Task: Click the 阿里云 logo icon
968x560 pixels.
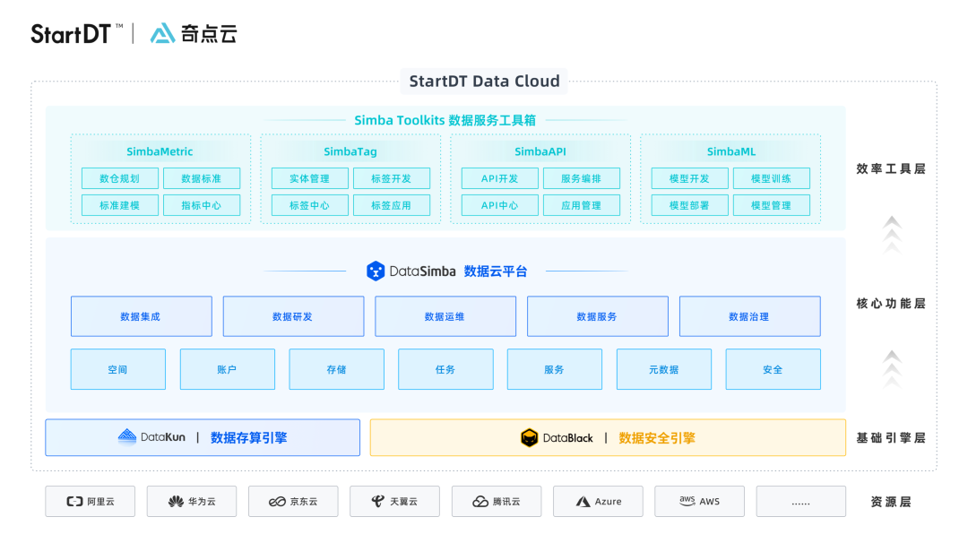Action: click(74, 502)
